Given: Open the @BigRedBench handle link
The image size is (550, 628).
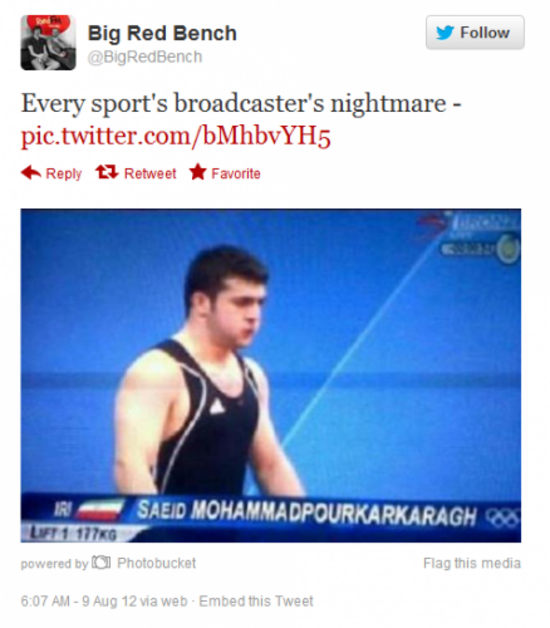Looking at the screenshot, I should (x=145, y=57).
